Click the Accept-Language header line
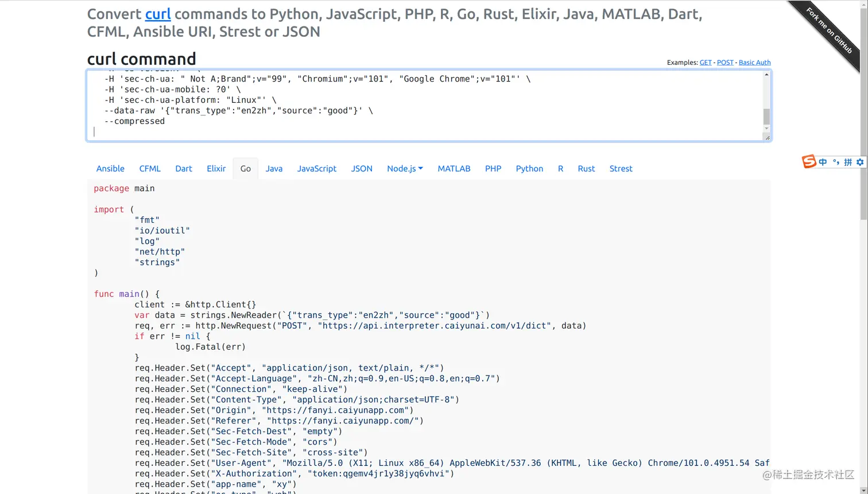The image size is (868, 494). point(317,379)
